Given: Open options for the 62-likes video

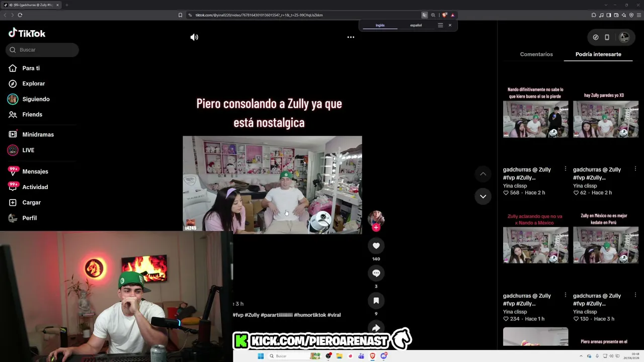Looking at the screenshot, I should 635,169.
